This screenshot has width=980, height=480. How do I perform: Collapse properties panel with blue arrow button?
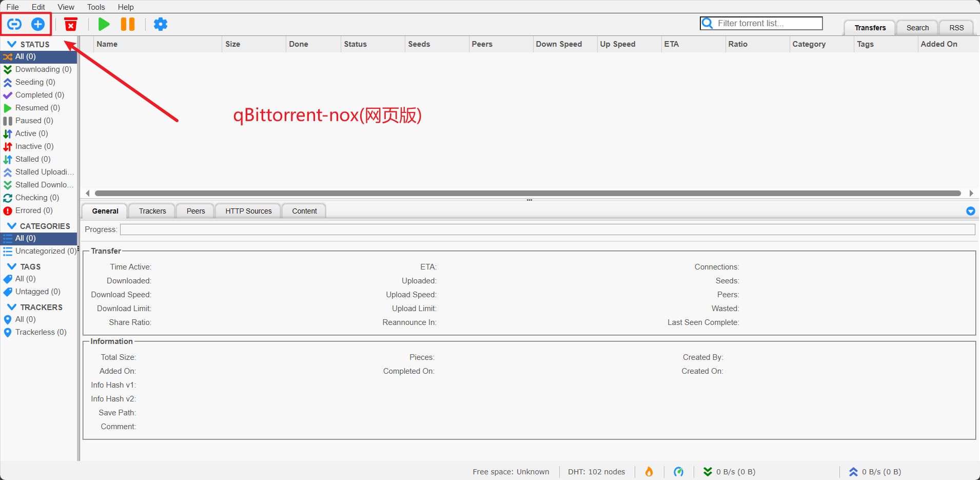[x=970, y=211]
